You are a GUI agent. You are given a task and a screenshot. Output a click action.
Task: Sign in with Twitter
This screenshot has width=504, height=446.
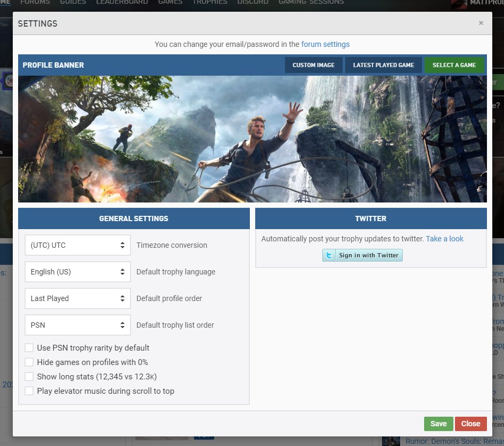pos(362,255)
